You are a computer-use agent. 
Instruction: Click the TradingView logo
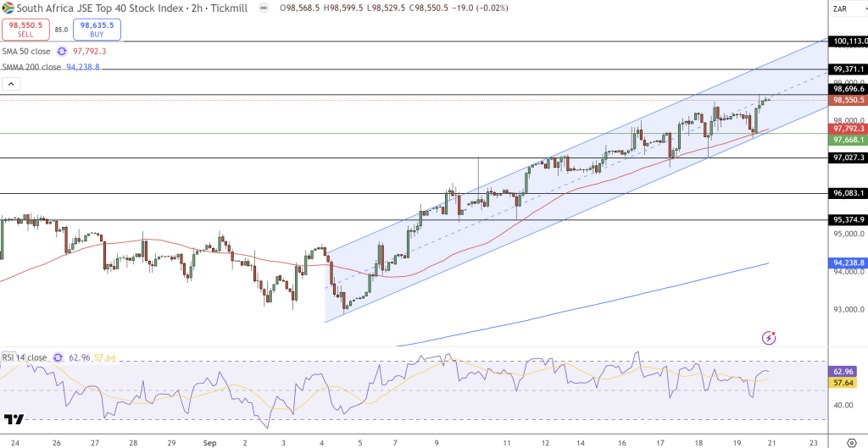[x=14, y=419]
